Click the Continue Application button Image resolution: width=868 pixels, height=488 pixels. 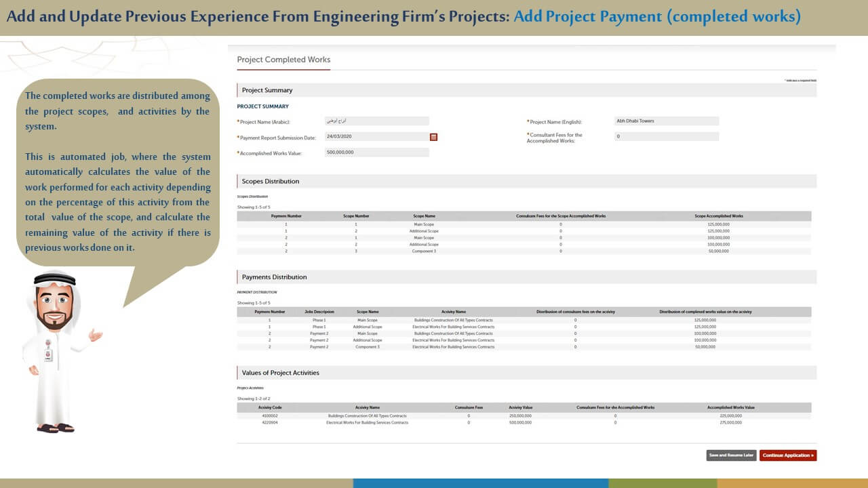tap(787, 455)
